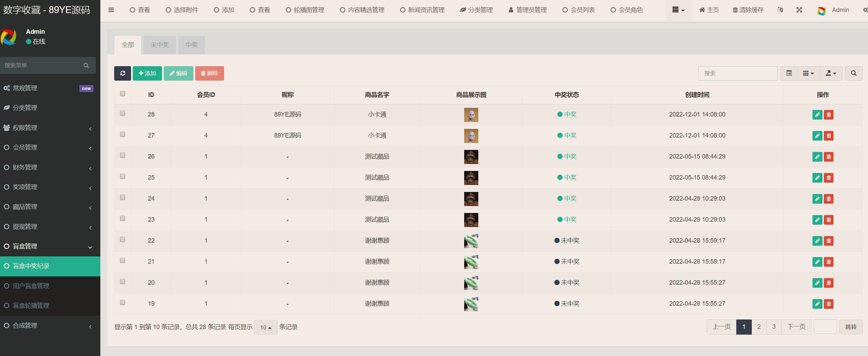The height and width of the screenshot is (356, 868).
Task: Open 用户盲盒管理 in sidebar
Action: pos(31,286)
